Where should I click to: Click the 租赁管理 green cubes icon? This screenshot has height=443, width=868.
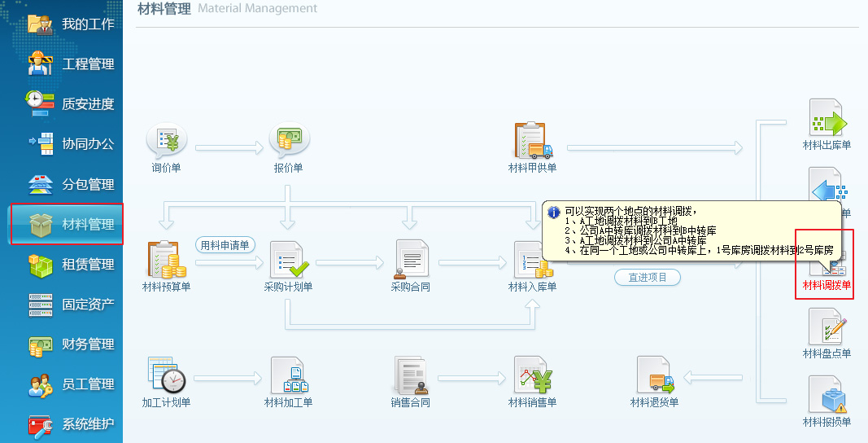pos(41,265)
